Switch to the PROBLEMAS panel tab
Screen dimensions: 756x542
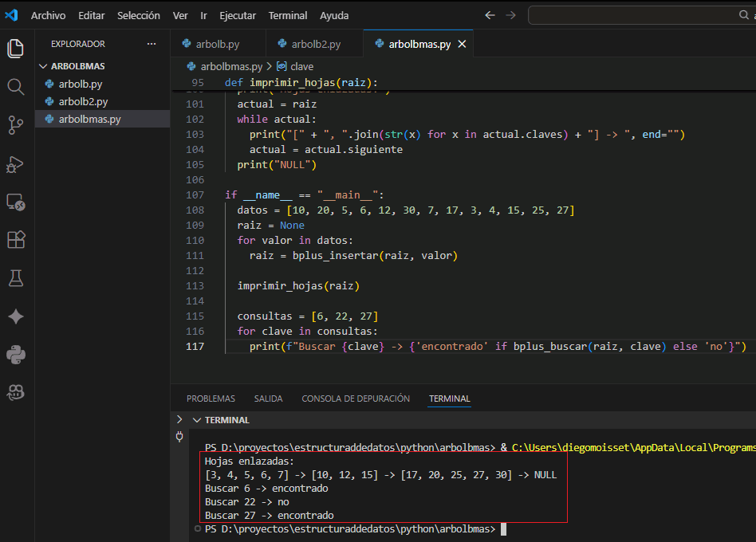click(211, 399)
